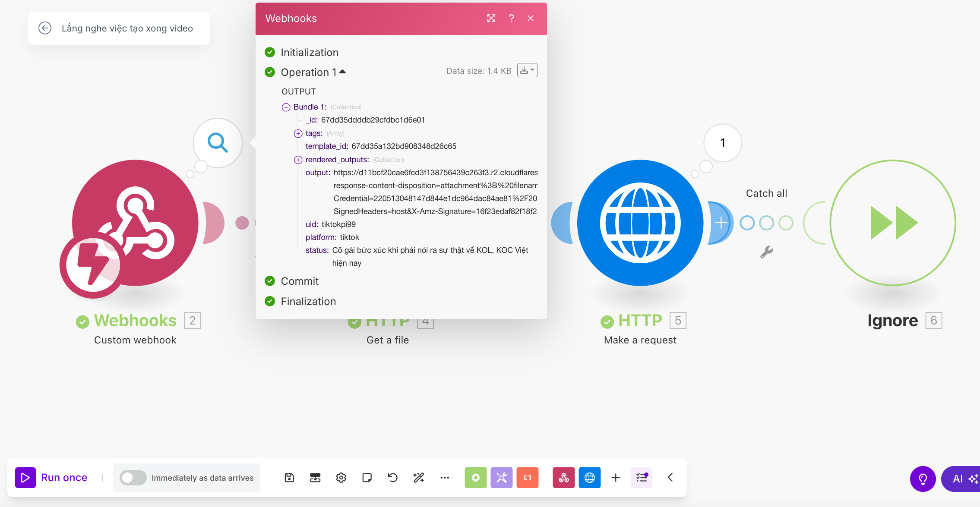Click the Ignore module green circle
Screen dimensions: 980x507
(893, 223)
